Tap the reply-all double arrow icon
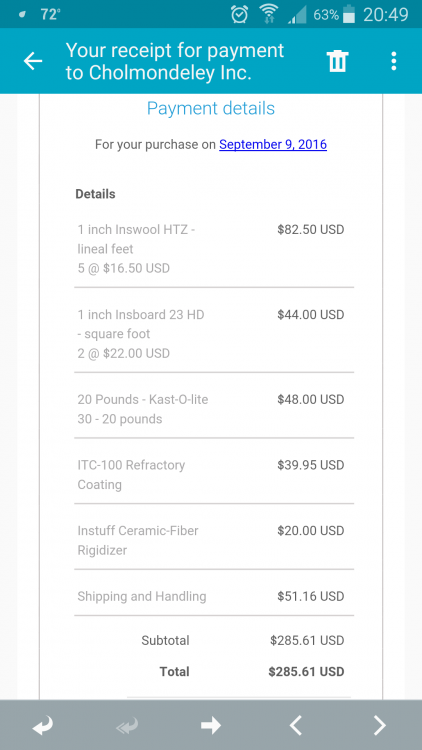Image resolution: width=422 pixels, height=750 pixels. coord(127,726)
